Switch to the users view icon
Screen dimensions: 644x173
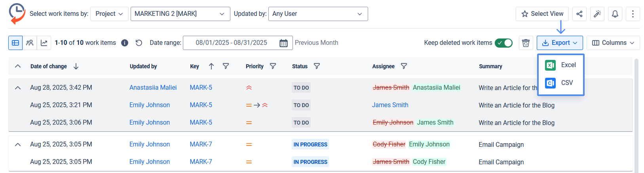[x=30, y=43]
